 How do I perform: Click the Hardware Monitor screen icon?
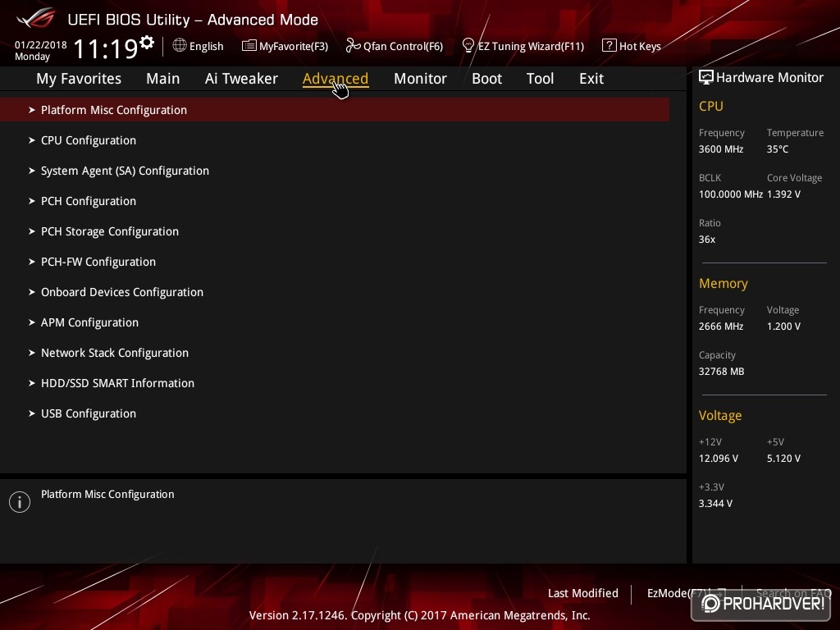click(706, 77)
